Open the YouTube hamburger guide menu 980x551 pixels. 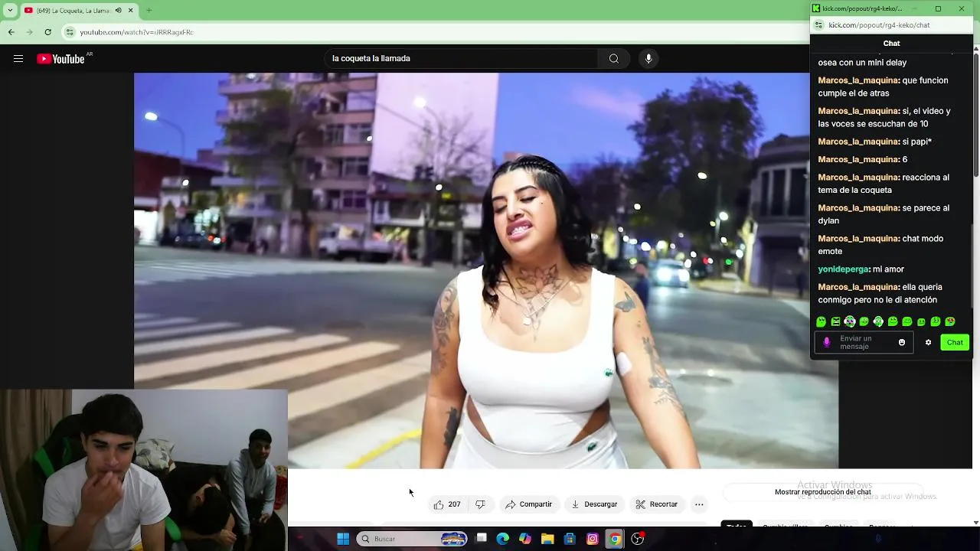[x=18, y=59]
